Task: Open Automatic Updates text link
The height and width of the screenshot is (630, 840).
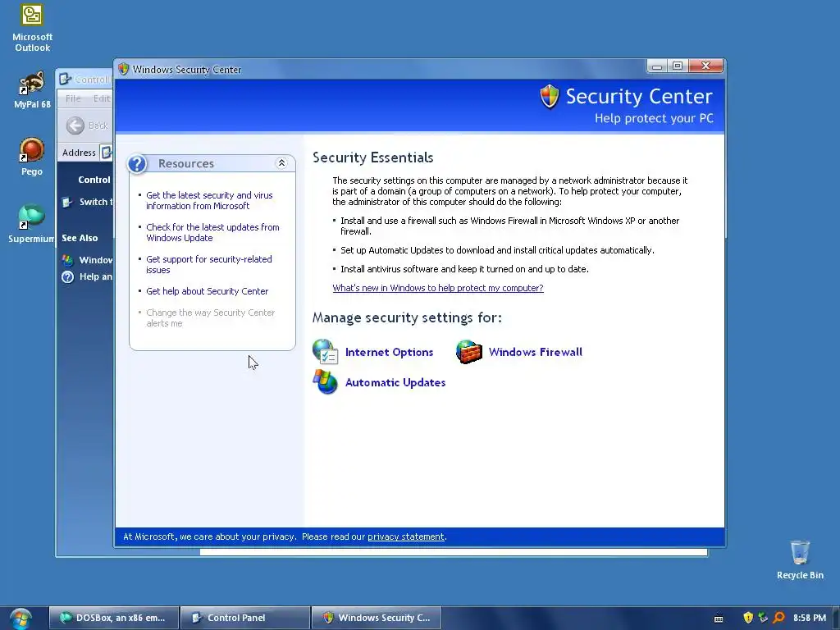Action: coord(395,382)
